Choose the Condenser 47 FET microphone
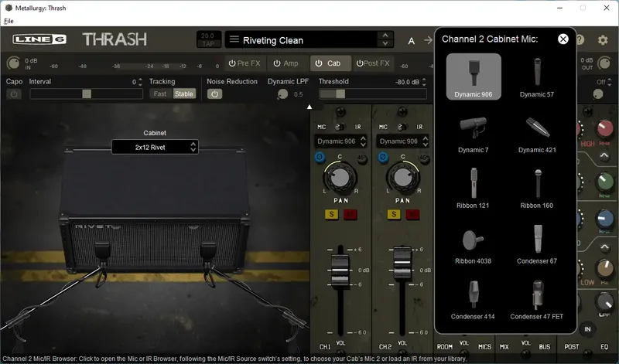 (537, 299)
